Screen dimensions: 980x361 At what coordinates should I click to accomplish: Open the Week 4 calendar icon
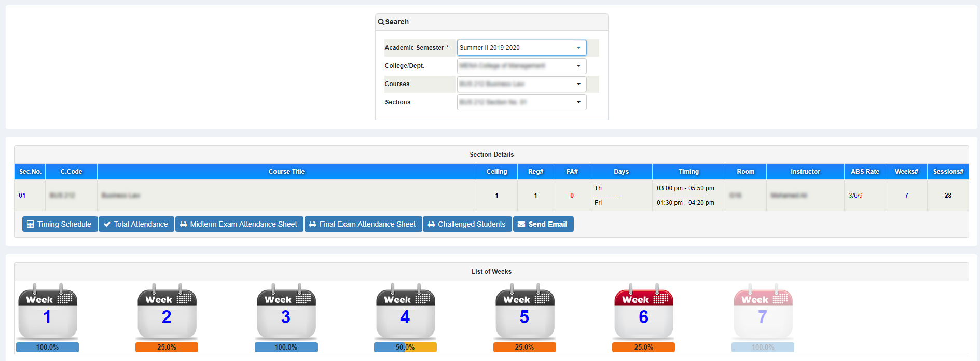pyautogui.click(x=406, y=312)
